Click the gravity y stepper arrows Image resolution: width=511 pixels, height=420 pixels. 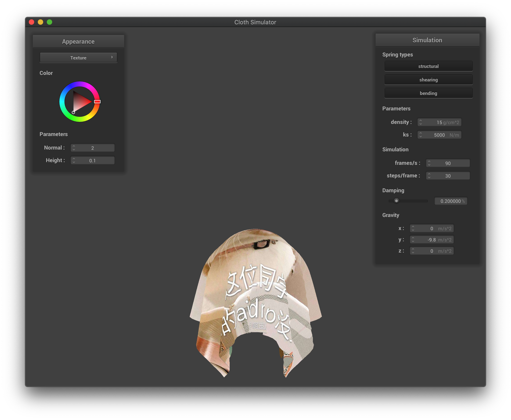pos(413,240)
